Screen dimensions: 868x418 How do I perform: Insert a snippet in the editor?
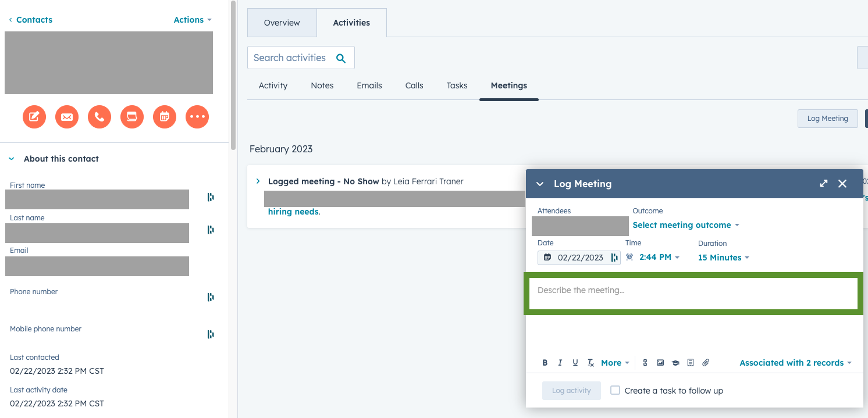pyautogui.click(x=691, y=362)
